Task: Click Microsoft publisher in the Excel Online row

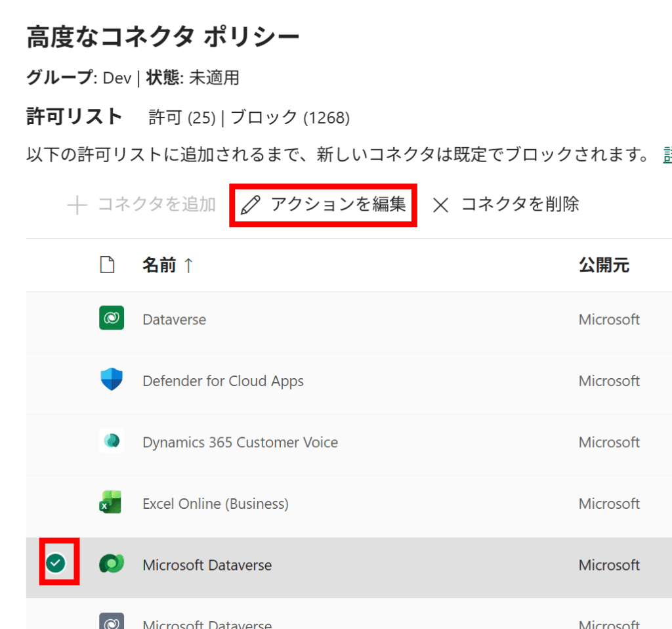Action: [608, 504]
